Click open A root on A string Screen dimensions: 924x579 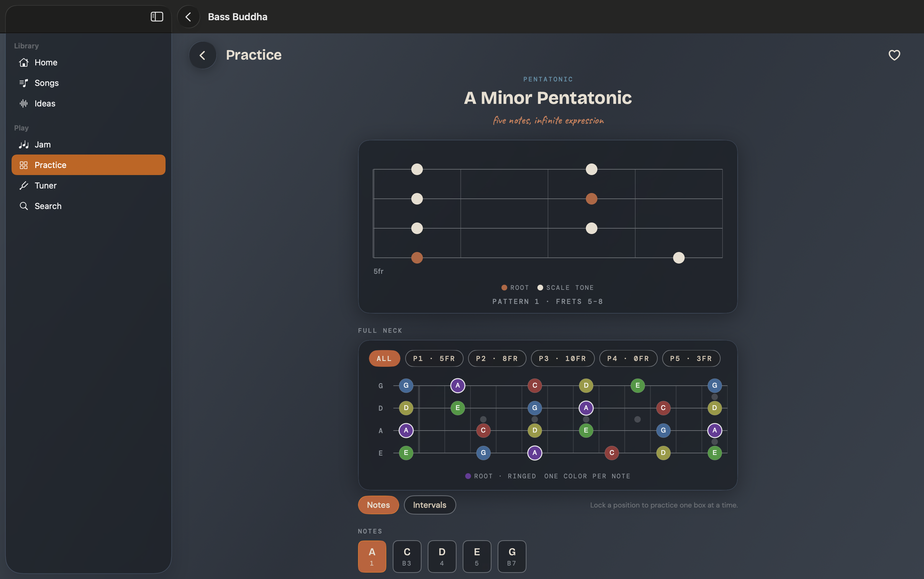(406, 431)
